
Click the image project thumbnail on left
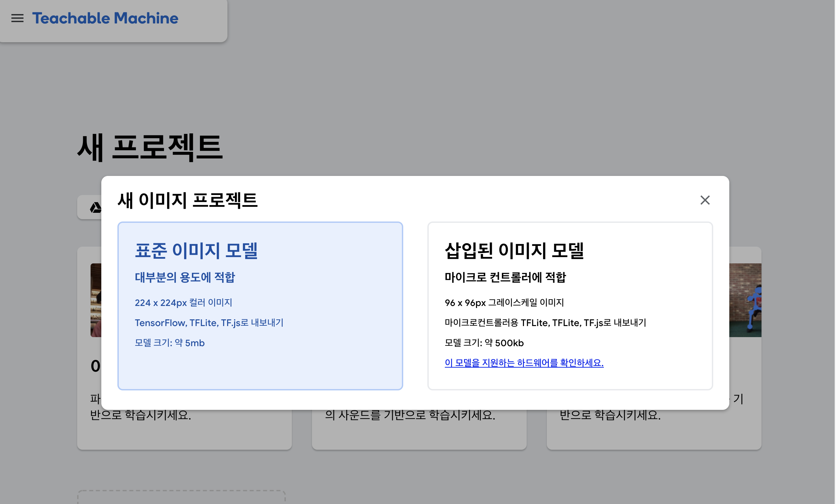pyautogui.click(x=96, y=300)
